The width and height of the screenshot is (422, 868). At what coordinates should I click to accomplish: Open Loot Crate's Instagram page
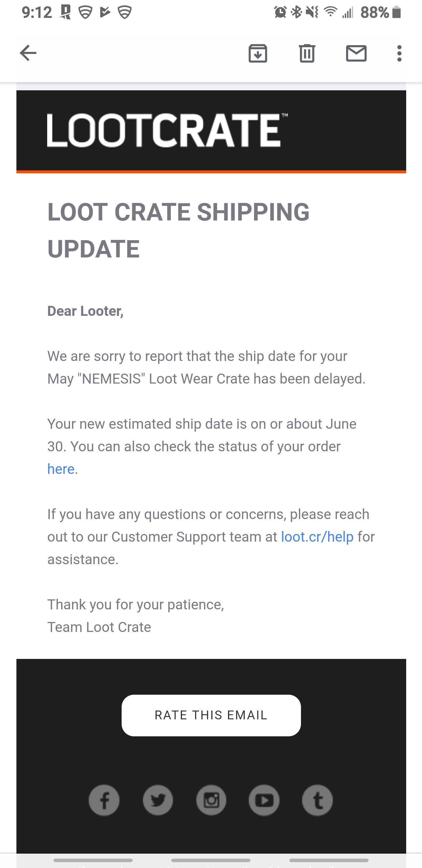[x=211, y=800]
